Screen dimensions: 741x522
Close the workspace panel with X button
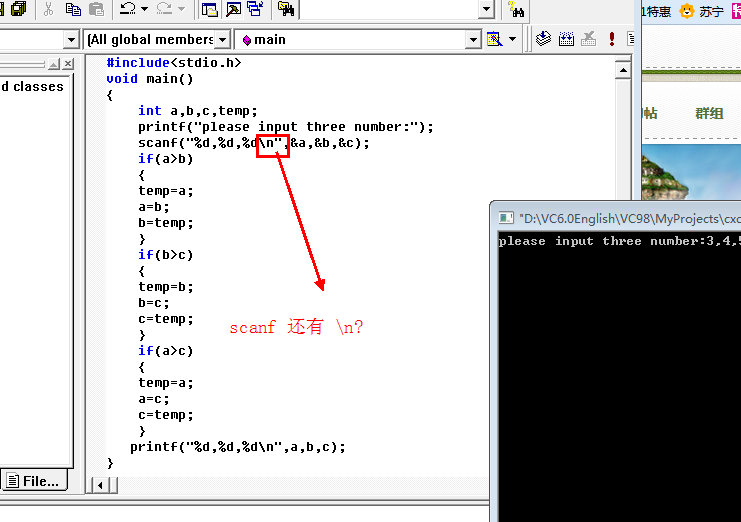click(68, 64)
